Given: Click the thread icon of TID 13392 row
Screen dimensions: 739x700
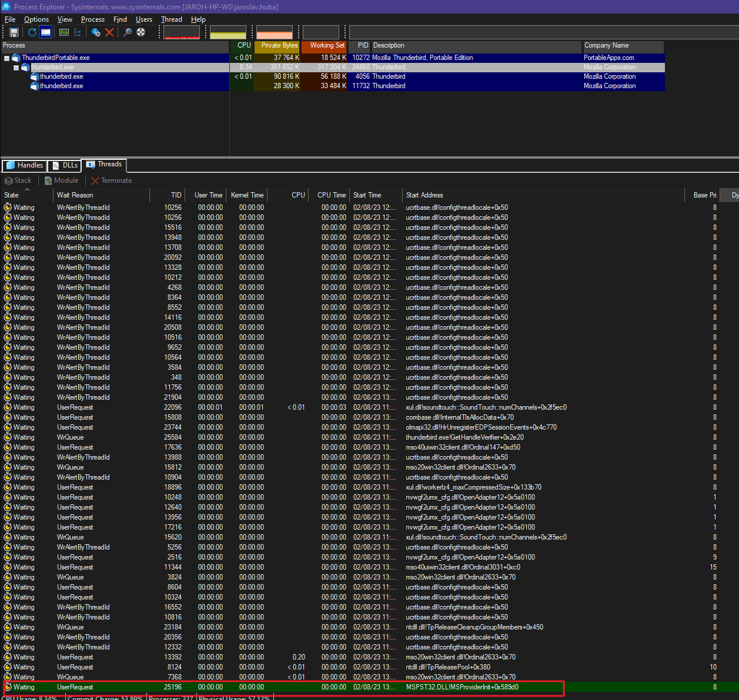Looking at the screenshot, I should [8, 657].
